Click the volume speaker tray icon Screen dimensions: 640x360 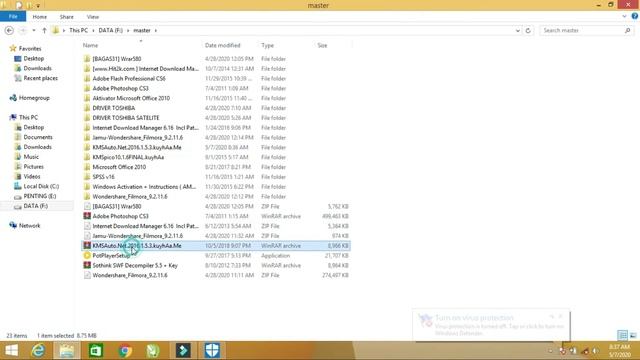(x=595, y=351)
